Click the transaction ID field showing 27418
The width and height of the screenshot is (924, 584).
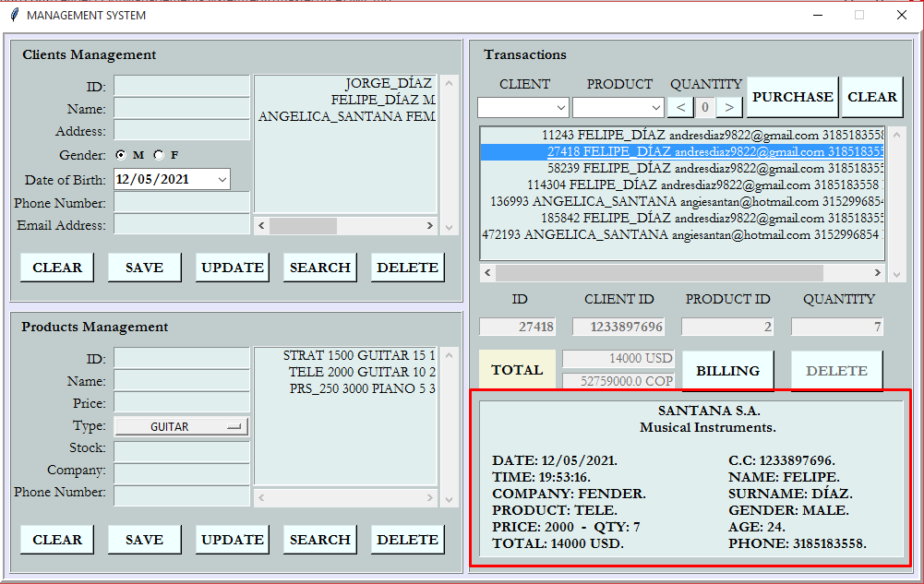tap(517, 327)
